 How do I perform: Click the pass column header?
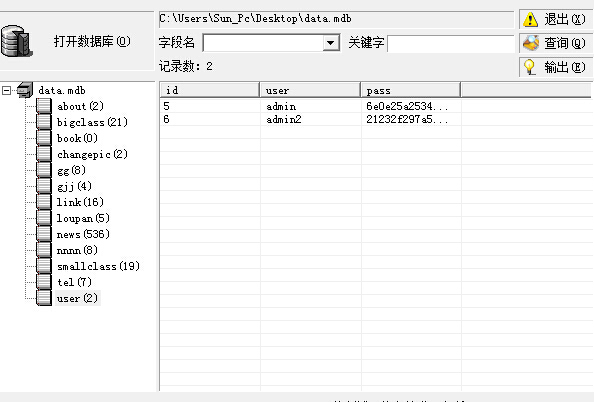point(411,90)
